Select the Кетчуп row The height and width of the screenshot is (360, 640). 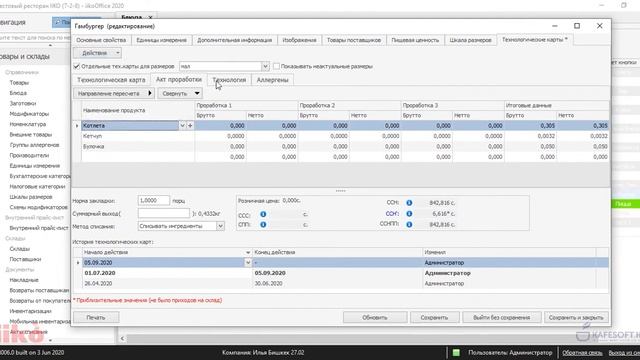[x=341, y=136]
